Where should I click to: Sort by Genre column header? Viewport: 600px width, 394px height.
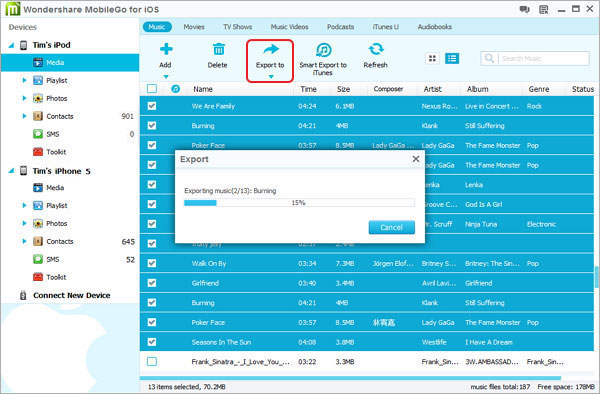[539, 89]
